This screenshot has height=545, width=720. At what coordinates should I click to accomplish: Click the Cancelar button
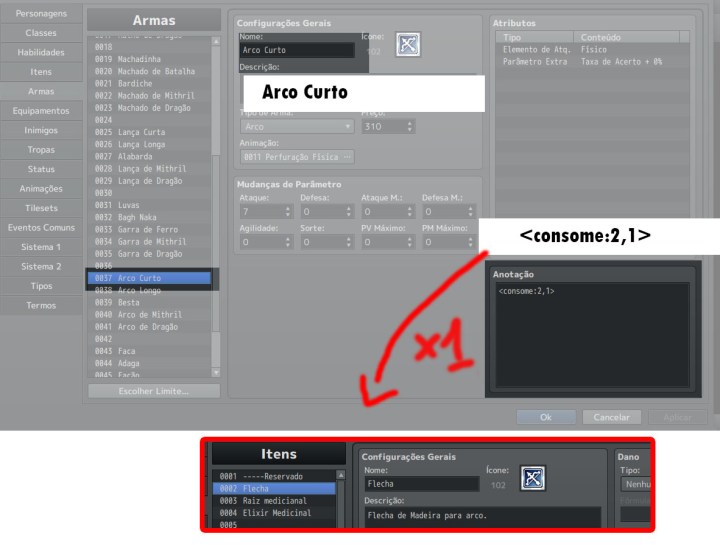[x=612, y=417]
